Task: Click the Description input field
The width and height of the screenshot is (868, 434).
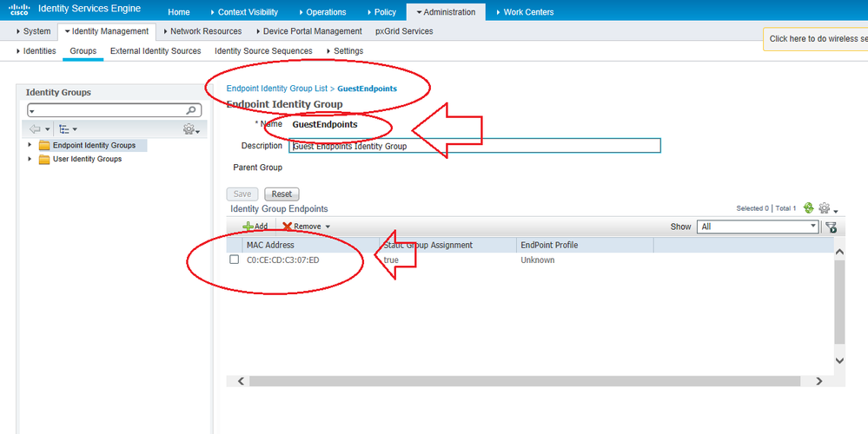Action: click(x=475, y=146)
